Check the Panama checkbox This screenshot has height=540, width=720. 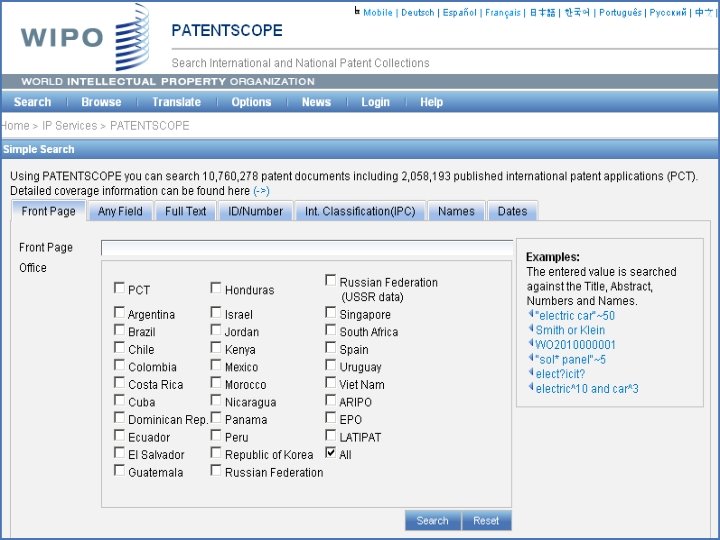pos(216,418)
